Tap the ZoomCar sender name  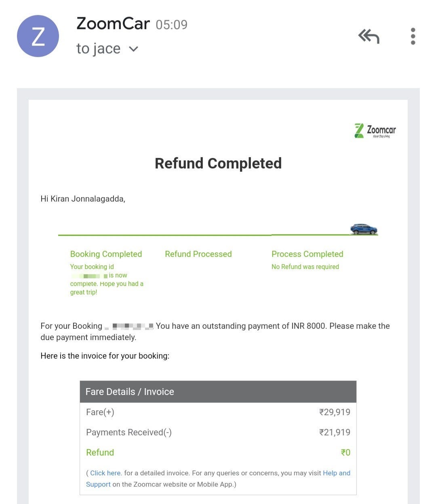pos(113,24)
